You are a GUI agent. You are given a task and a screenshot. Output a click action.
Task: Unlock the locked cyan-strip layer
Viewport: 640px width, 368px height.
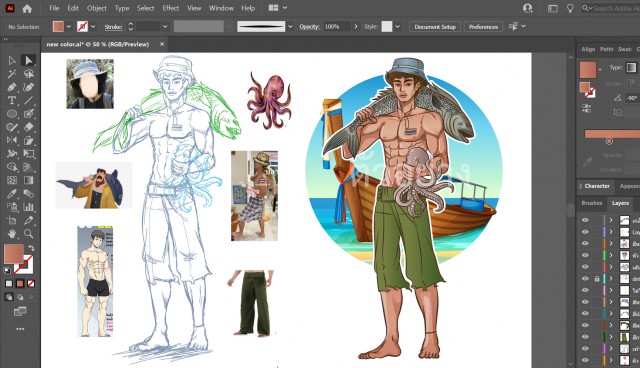click(x=597, y=279)
